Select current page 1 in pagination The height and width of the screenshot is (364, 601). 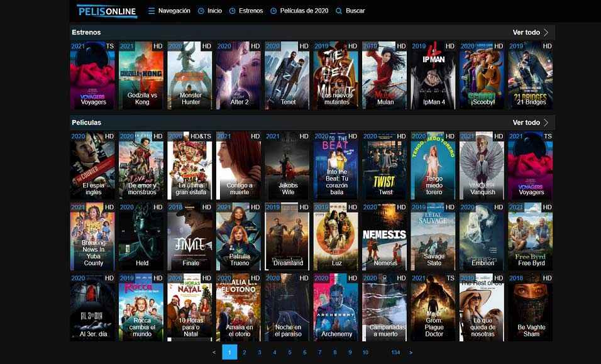point(229,352)
